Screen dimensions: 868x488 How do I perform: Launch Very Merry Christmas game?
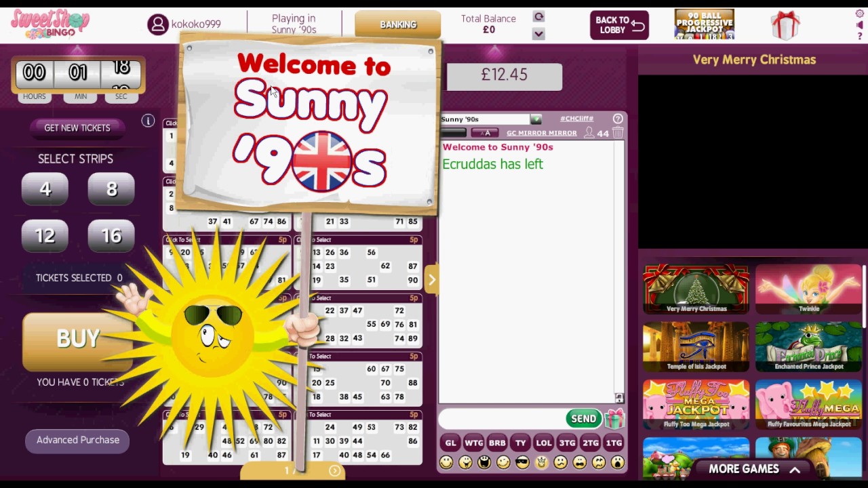[696, 289]
